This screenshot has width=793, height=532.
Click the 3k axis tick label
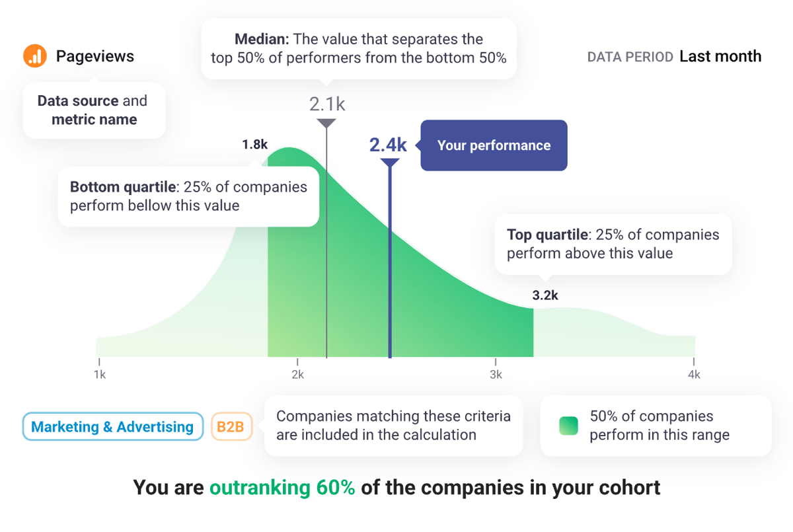tap(496, 375)
